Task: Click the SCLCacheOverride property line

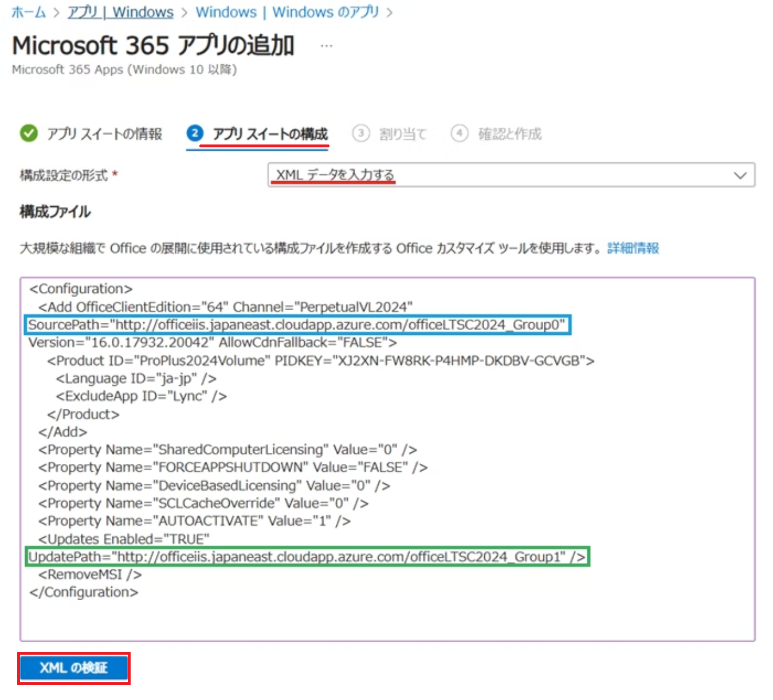Action: [203, 503]
